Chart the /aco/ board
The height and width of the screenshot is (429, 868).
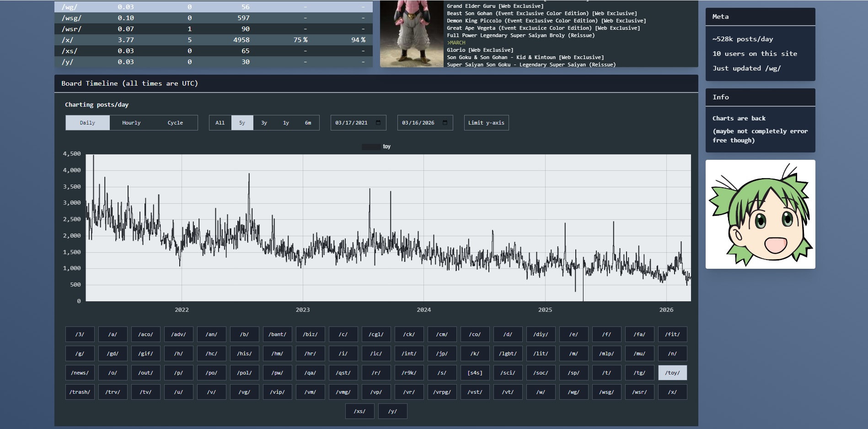click(146, 334)
